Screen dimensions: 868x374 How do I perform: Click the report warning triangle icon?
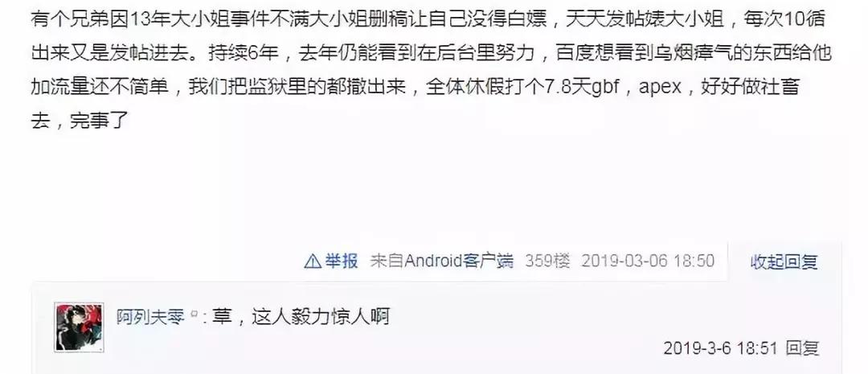[x=313, y=261]
